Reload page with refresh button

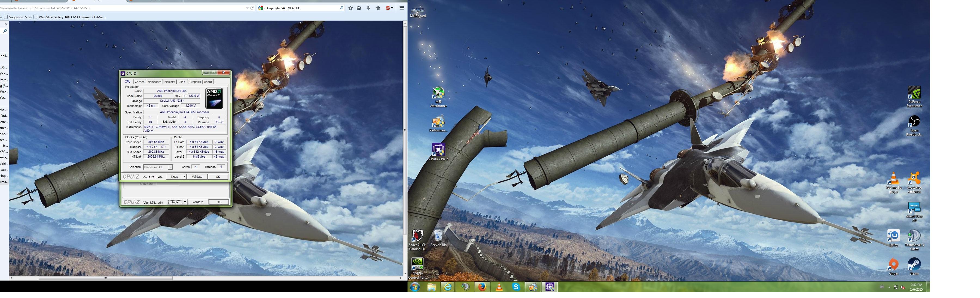coord(252,8)
